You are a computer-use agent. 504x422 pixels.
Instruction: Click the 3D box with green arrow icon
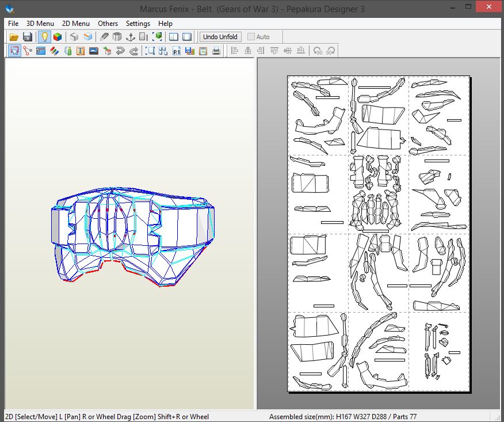click(x=107, y=51)
